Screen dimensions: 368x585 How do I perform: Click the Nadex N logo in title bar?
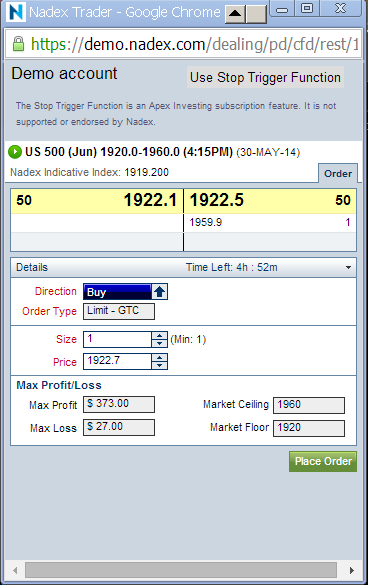pyautogui.click(x=16, y=12)
